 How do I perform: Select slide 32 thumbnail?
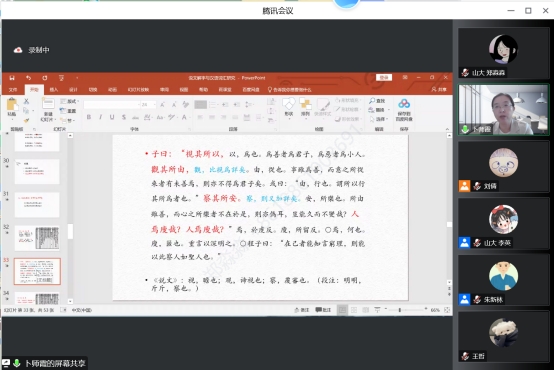37,238
